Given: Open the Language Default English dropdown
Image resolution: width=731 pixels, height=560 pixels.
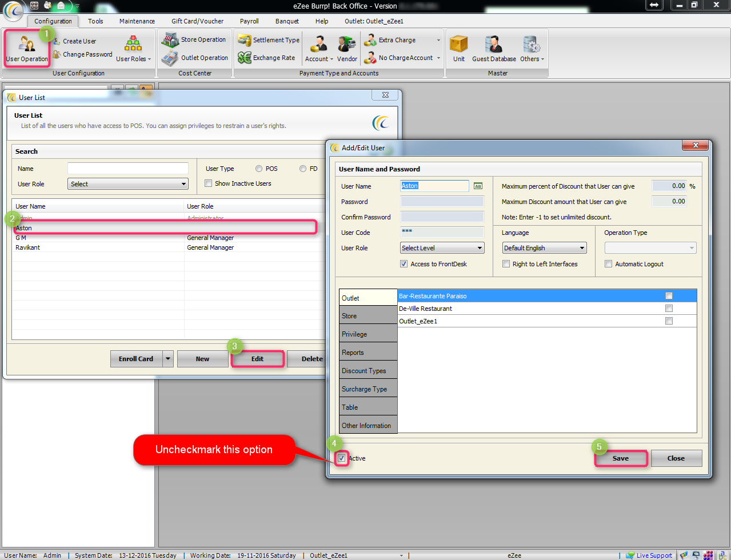Looking at the screenshot, I should [544, 248].
